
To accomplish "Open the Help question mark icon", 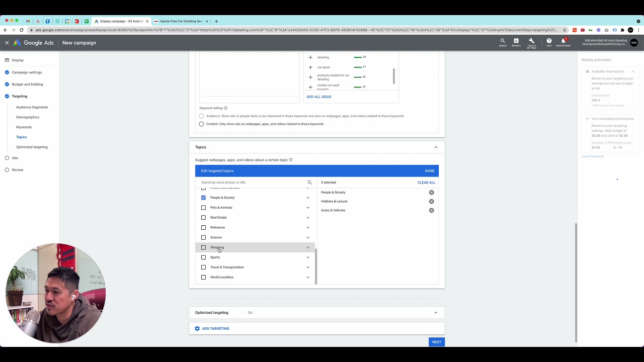I will pos(549,41).
